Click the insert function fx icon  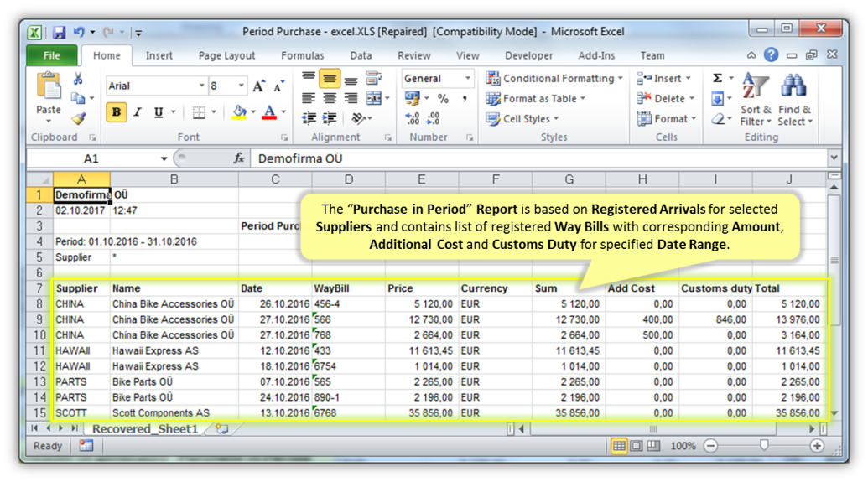point(239,158)
